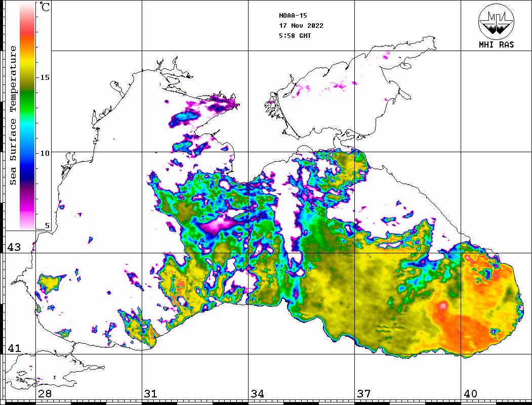Viewport: 532px width, 405px height.
Task: Click the longitude label '40'
Action: 470,393
